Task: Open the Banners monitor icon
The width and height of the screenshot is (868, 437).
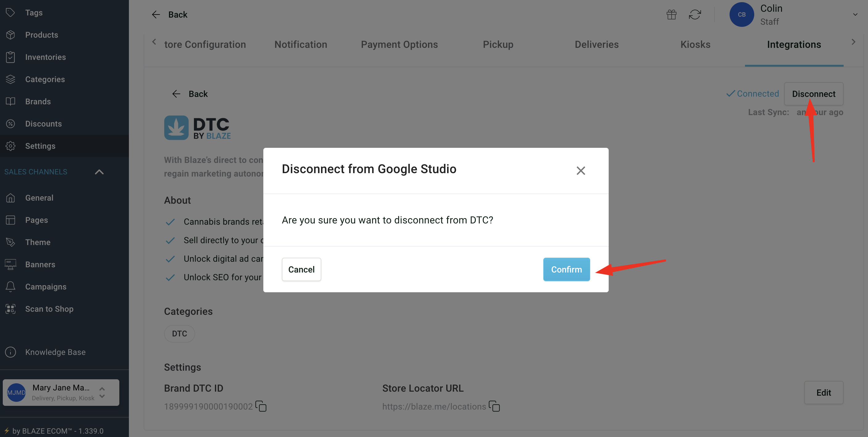Action: point(10,264)
